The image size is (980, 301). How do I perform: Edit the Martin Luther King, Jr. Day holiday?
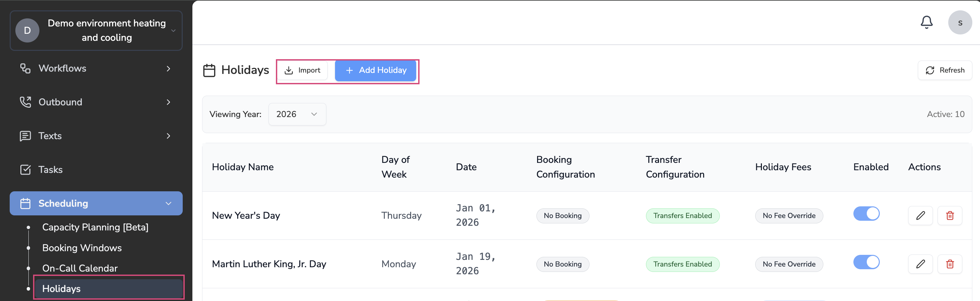click(x=920, y=264)
